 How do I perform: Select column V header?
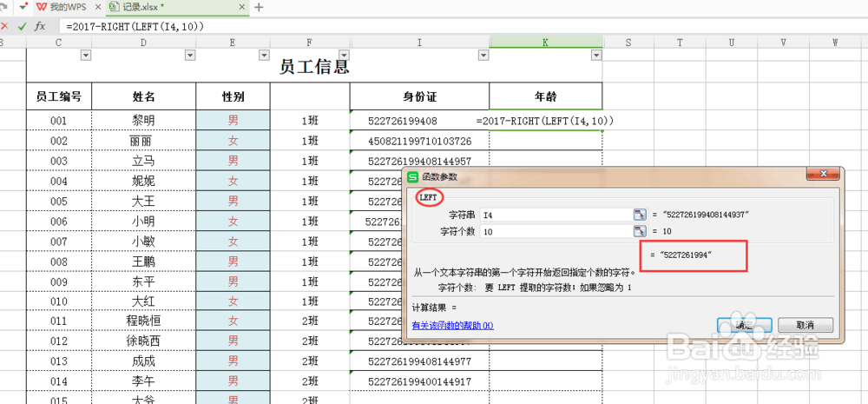tap(783, 42)
